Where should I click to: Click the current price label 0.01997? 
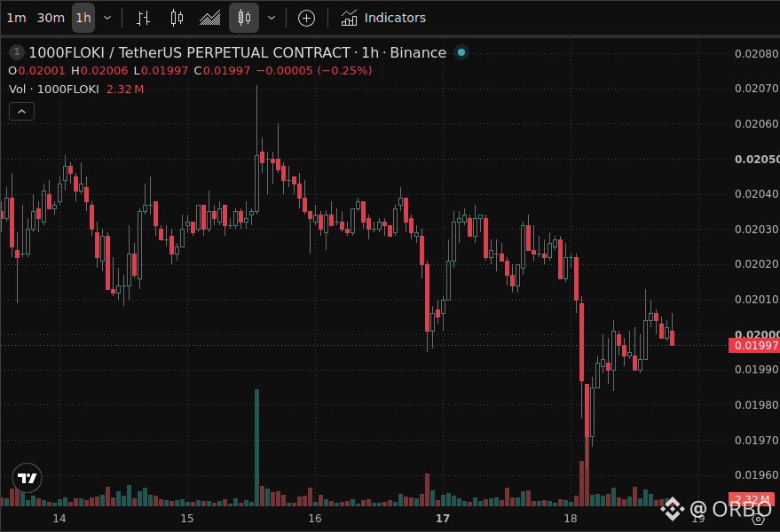tap(754, 346)
